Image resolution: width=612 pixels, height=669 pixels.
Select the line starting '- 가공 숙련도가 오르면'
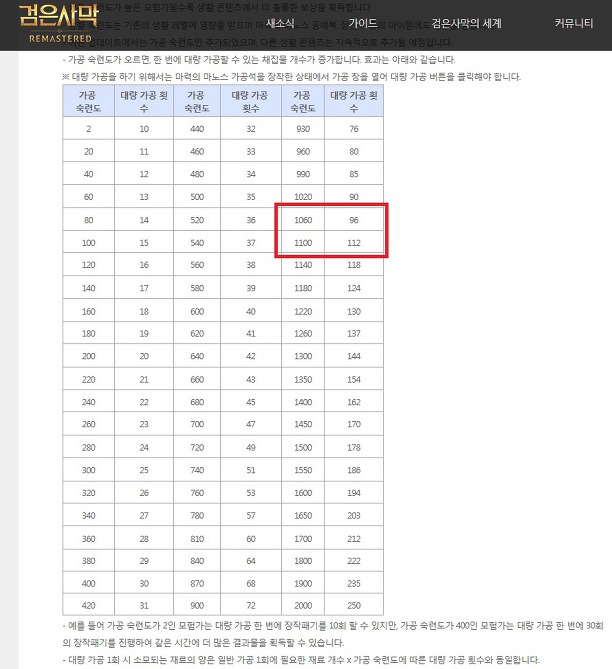click(x=259, y=60)
